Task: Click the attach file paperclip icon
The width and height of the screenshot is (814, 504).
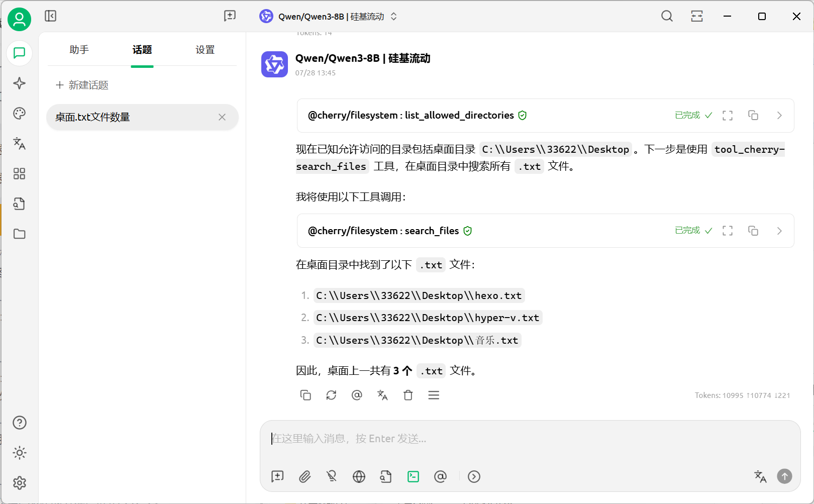Action: point(304,476)
